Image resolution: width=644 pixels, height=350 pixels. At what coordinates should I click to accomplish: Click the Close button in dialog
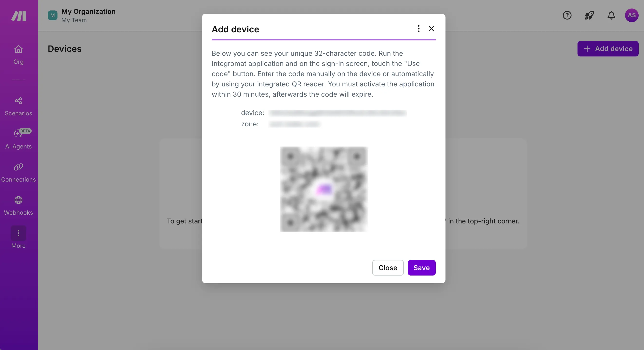point(388,267)
